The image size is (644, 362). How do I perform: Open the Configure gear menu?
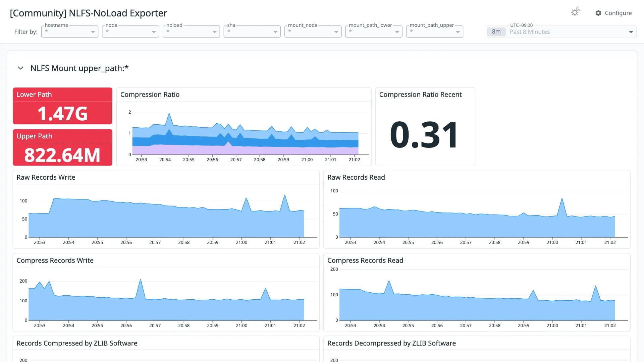pos(613,13)
